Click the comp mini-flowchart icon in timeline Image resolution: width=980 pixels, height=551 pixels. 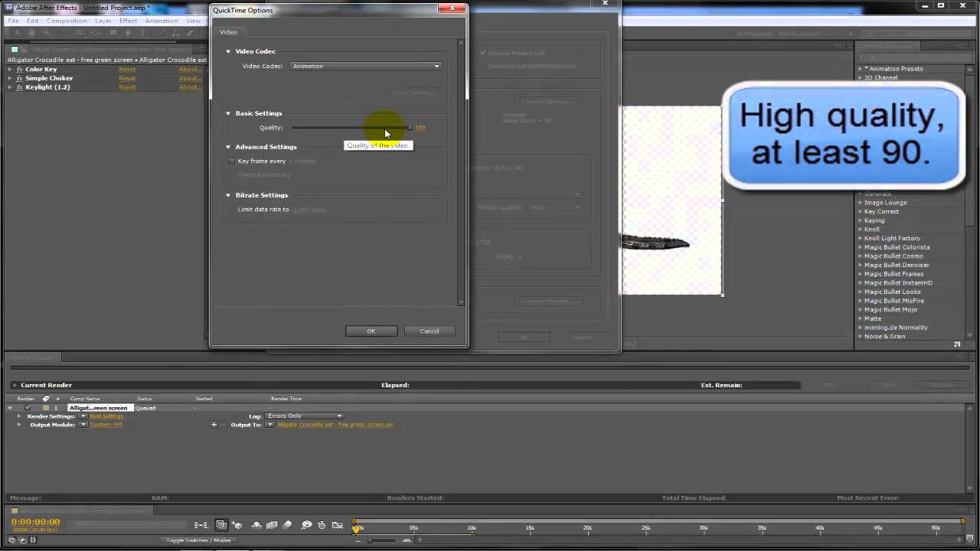201,525
